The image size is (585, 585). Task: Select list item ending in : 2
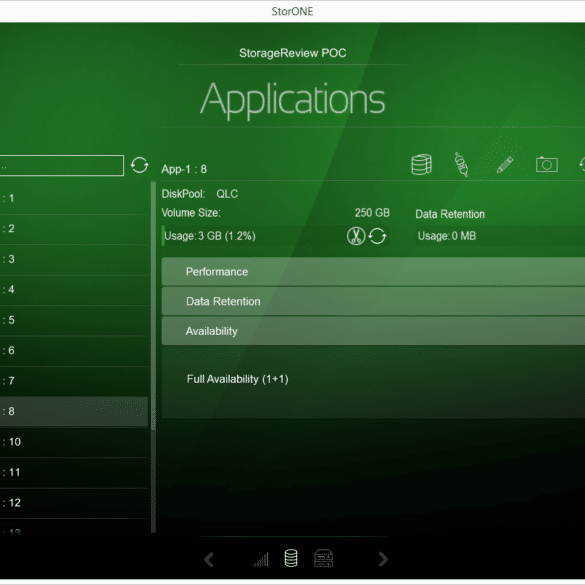[74, 229]
